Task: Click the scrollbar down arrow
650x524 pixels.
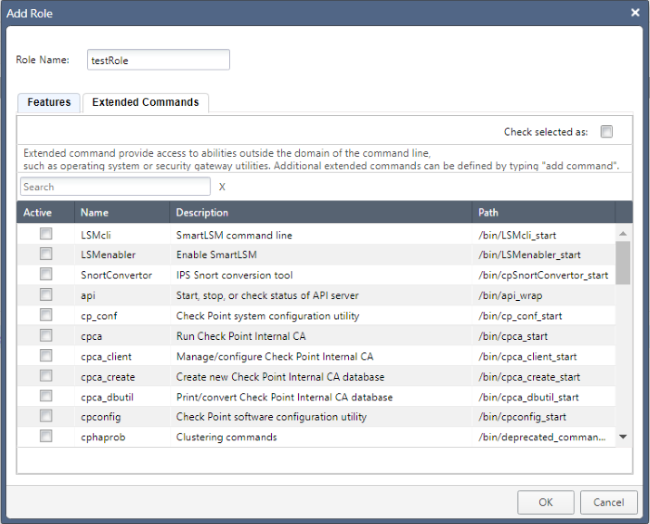Action: [623, 437]
